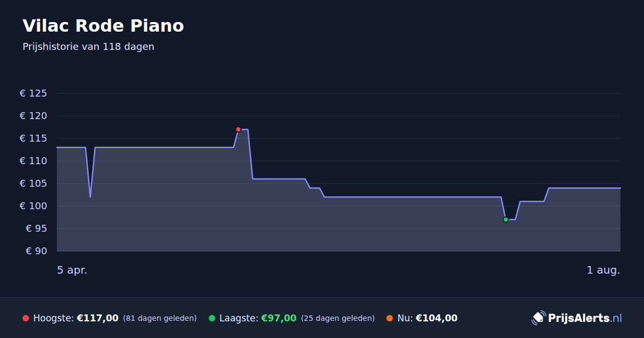The image size is (644, 338).
Task: Click the 5 apr. start date label
Action: tap(72, 270)
